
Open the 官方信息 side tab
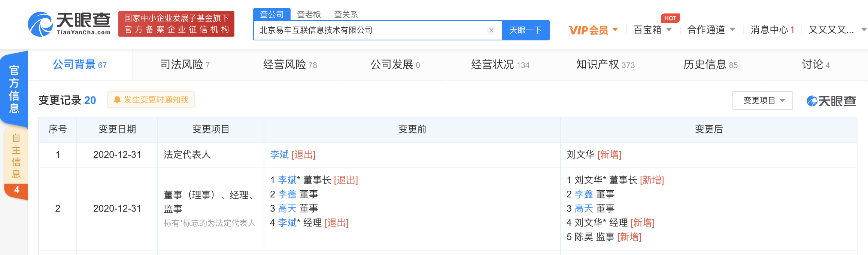[14, 89]
